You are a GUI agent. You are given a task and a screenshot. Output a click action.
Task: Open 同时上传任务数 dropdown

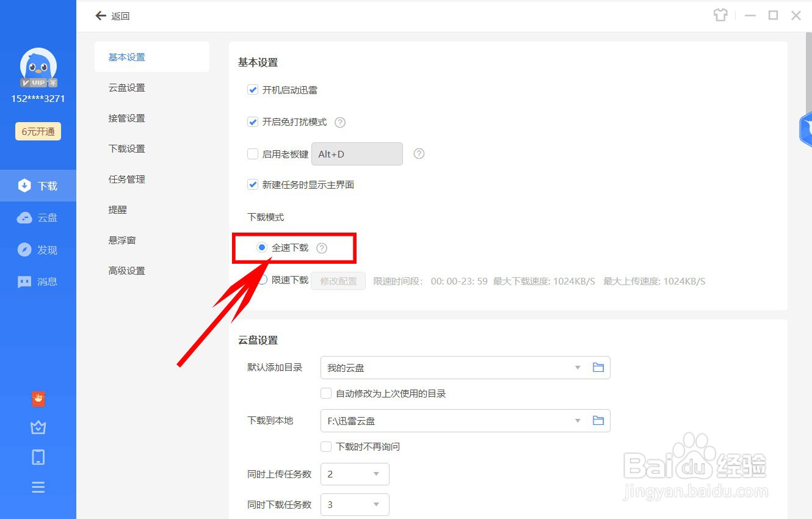355,474
